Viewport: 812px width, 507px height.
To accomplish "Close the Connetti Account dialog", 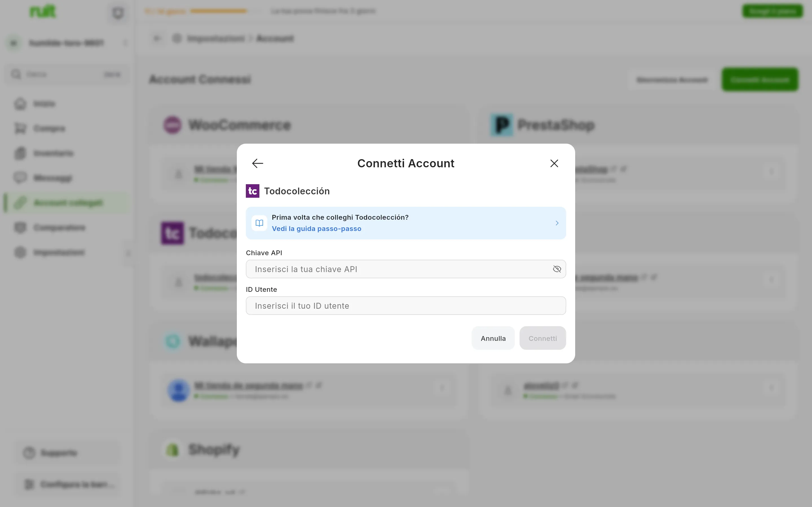I will tap(554, 163).
